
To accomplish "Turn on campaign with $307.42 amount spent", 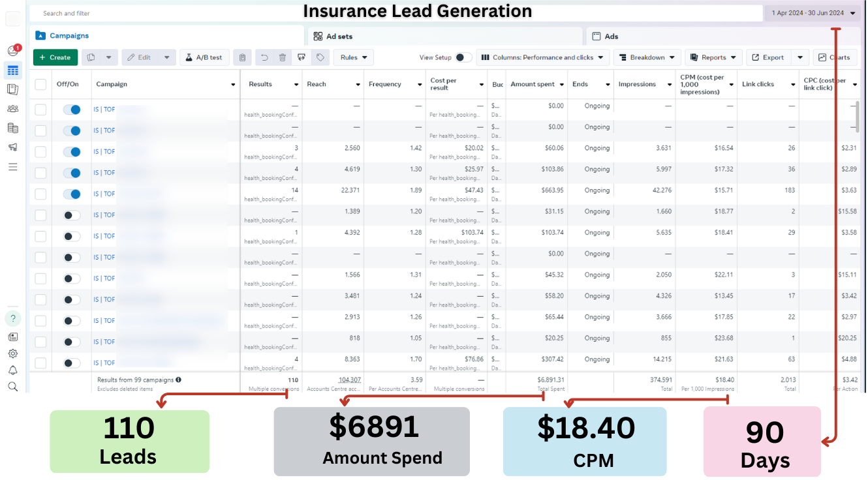I will pyautogui.click(x=72, y=363).
